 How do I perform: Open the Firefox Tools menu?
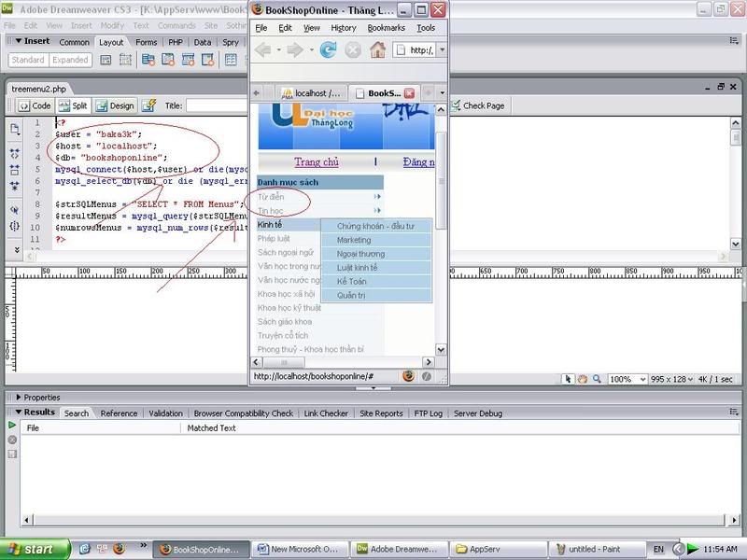point(426,28)
